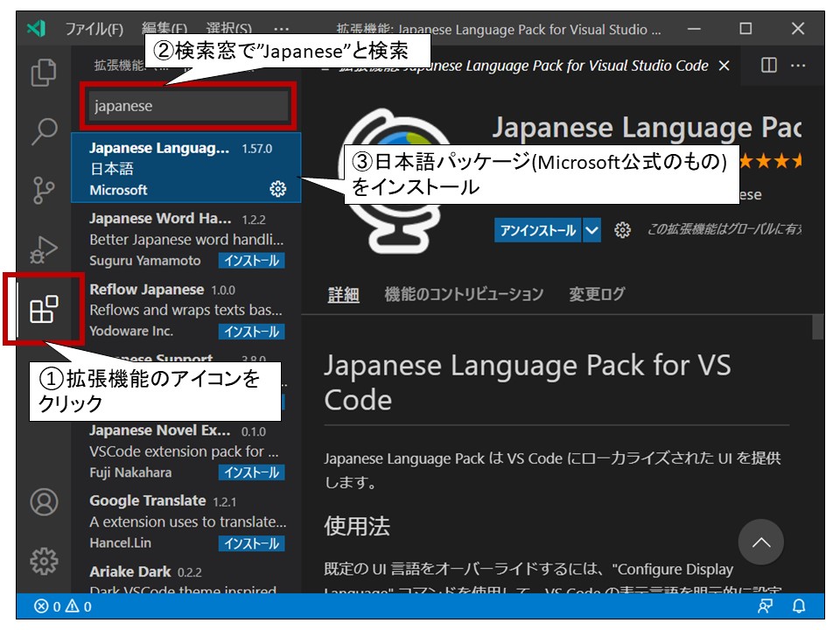The width and height of the screenshot is (840, 630).
Task: Select Japanese Novel Extension list entry
Action: pos(185,451)
